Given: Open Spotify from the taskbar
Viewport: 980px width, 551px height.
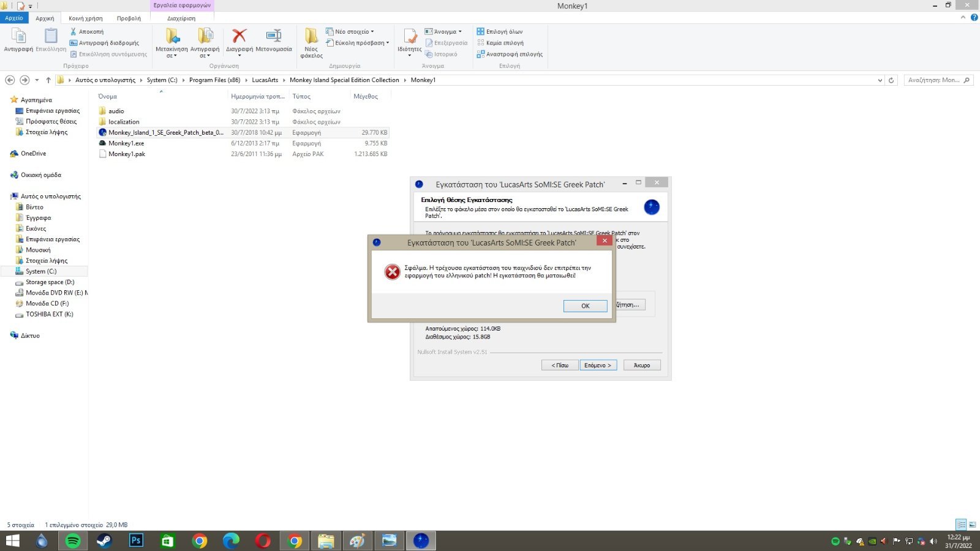Looking at the screenshot, I should click(73, 541).
